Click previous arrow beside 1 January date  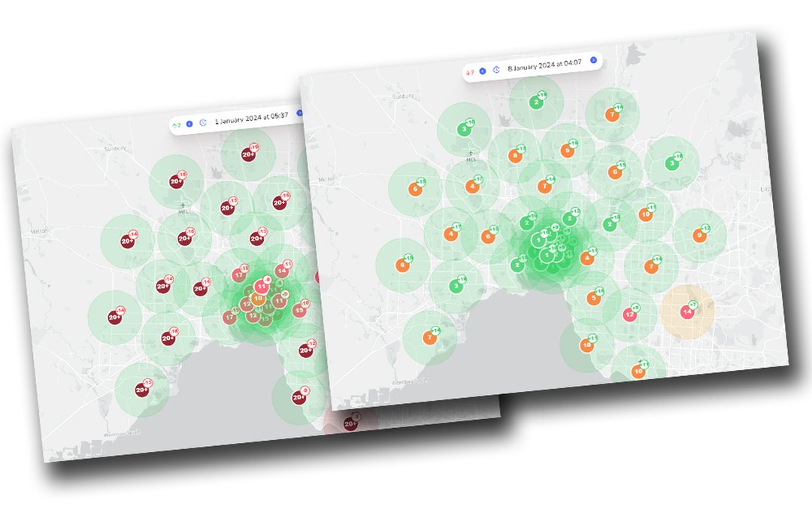click(189, 123)
